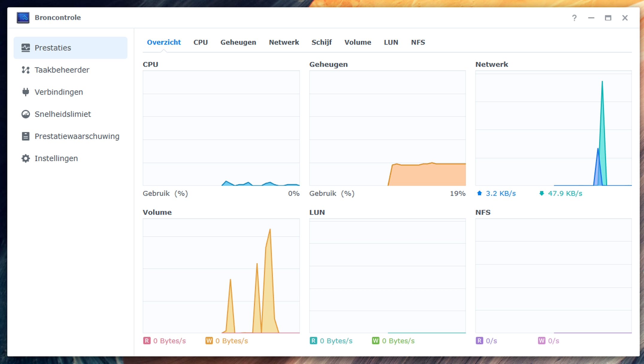Click the Verbindingen plug icon
Screen dimensions: 644x364
(25, 92)
